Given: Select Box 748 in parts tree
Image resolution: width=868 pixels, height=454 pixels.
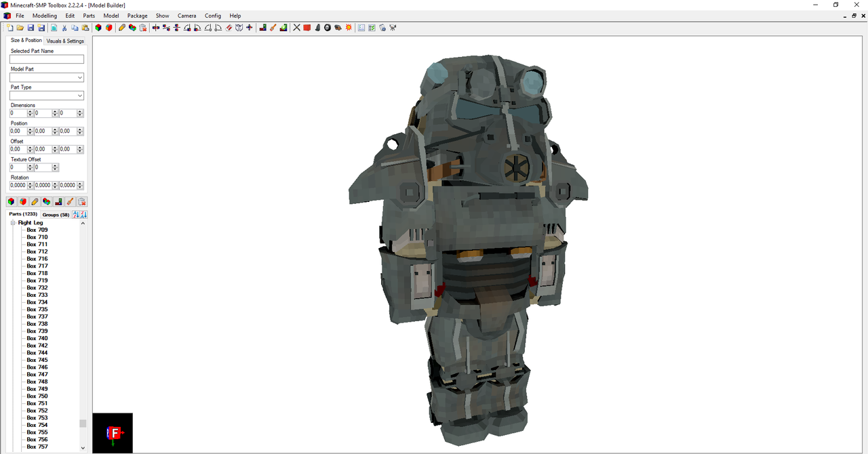Looking at the screenshot, I should pos(37,381).
